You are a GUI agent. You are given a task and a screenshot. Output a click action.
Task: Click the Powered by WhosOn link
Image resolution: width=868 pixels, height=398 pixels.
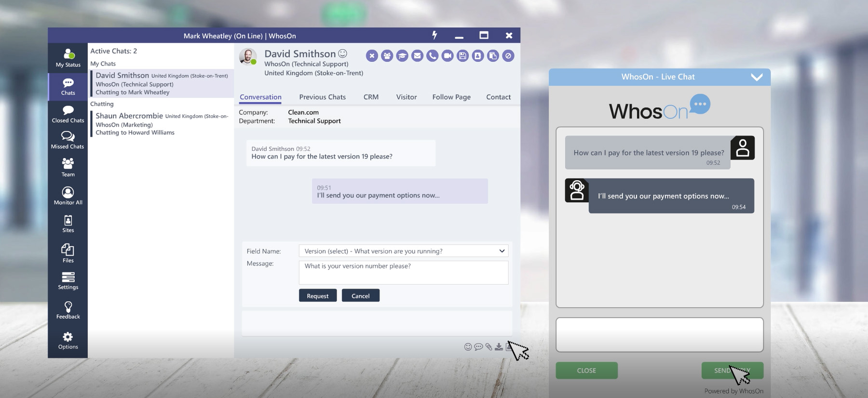tap(733, 391)
